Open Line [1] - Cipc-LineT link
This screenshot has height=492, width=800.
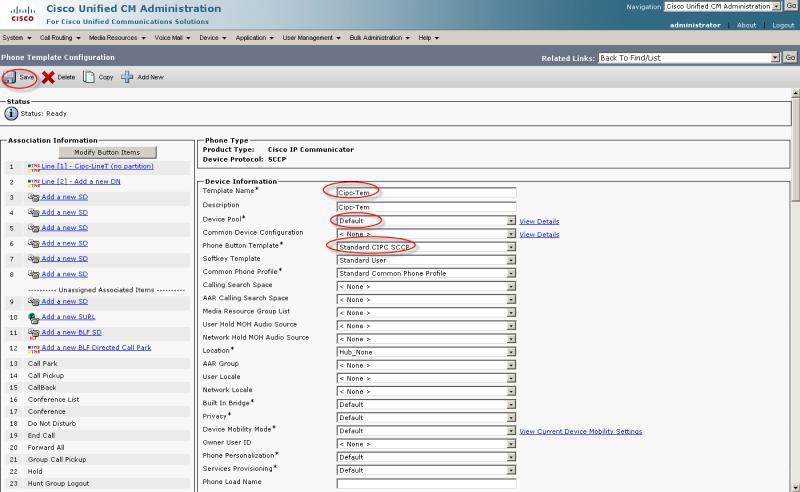tap(97, 166)
